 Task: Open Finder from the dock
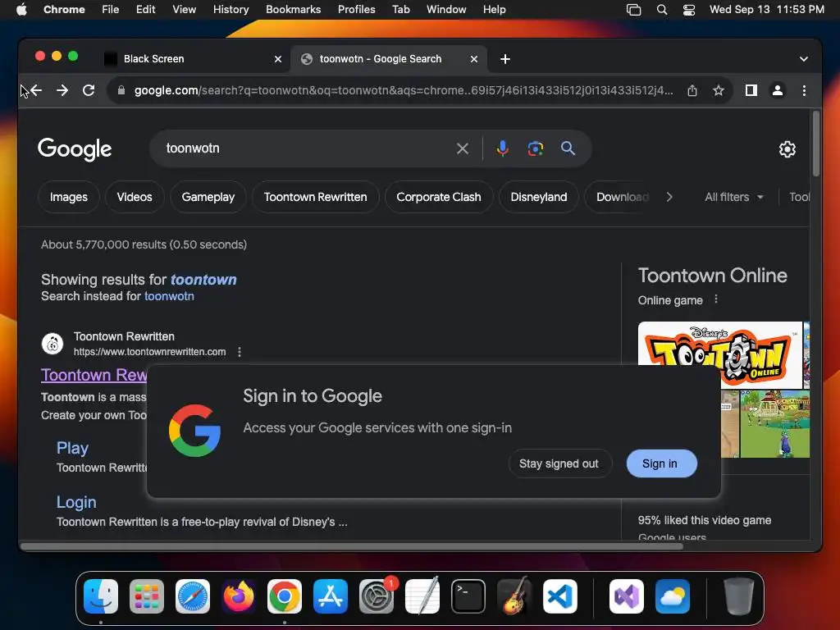pyautogui.click(x=101, y=596)
